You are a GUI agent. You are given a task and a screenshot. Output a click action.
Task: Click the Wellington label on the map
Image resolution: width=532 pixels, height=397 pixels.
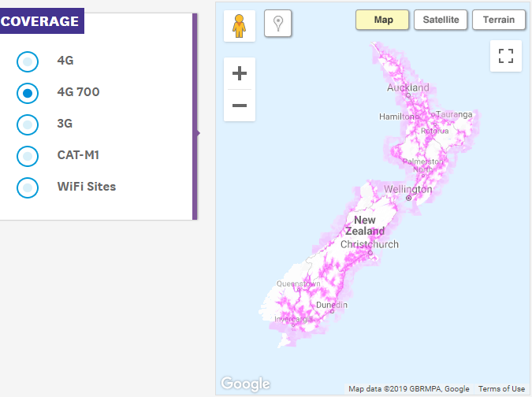point(408,189)
